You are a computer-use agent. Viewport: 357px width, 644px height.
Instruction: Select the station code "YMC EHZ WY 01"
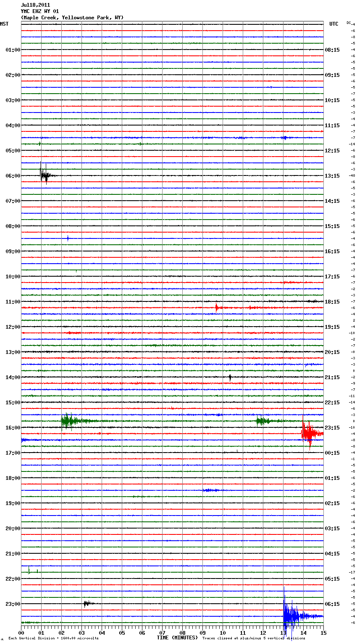40,11
